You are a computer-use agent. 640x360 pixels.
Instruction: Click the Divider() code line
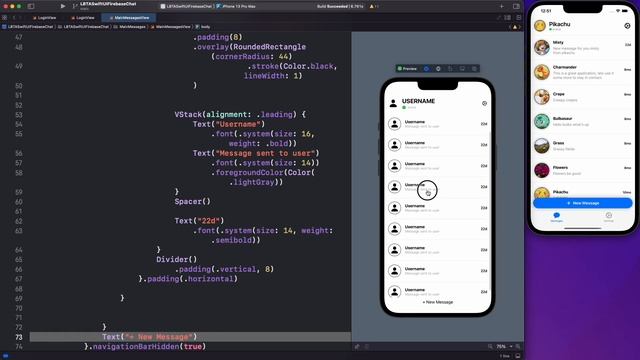pos(176,259)
